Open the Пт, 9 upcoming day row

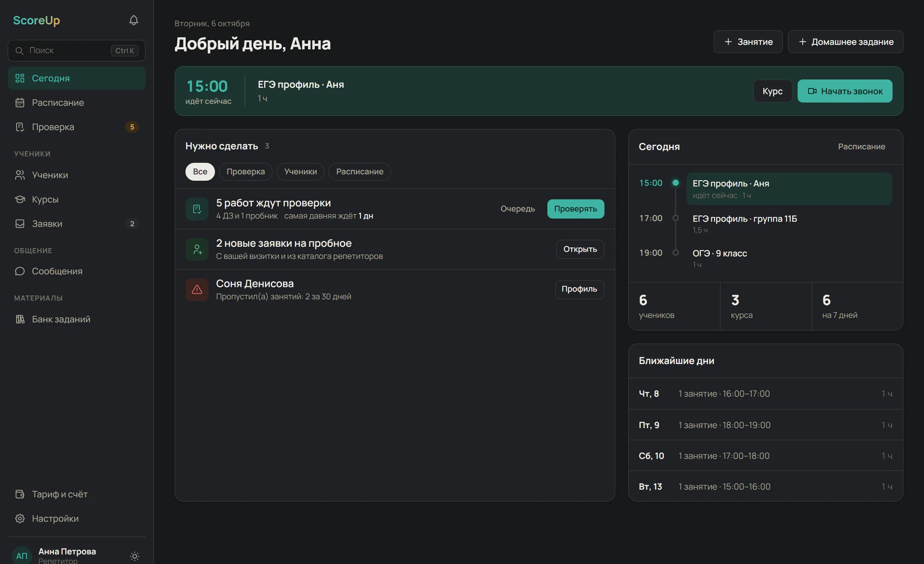tap(765, 425)
